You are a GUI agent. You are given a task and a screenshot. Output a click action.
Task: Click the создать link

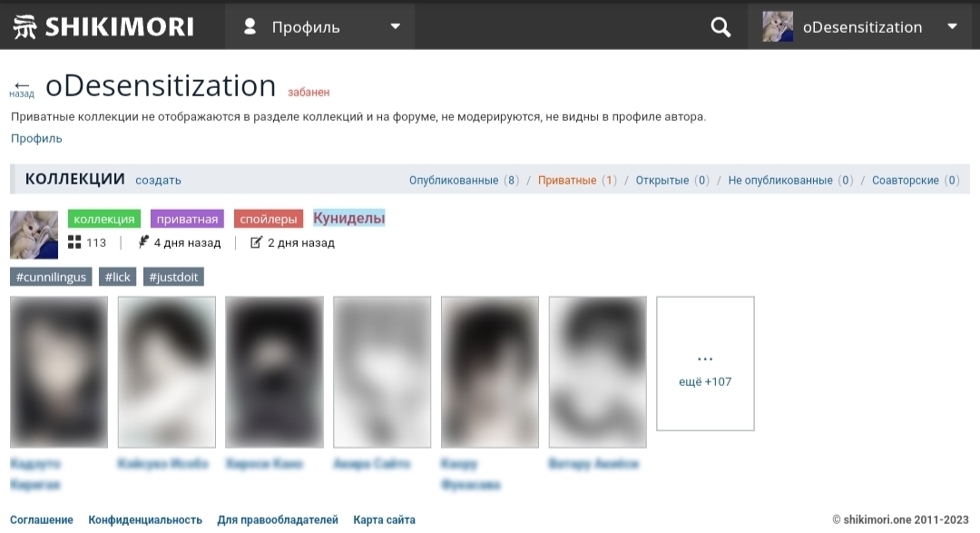tap(158, 180)
